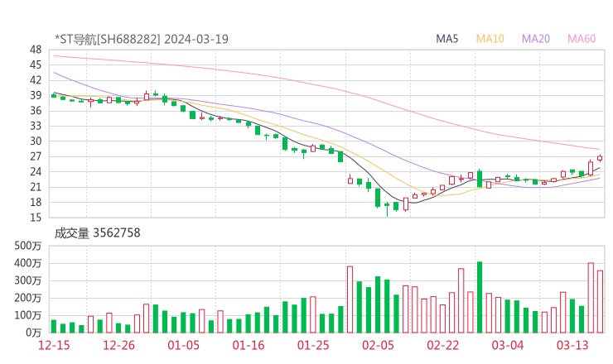Click the 成交量 3562758 volume label

tap(97, 232)
